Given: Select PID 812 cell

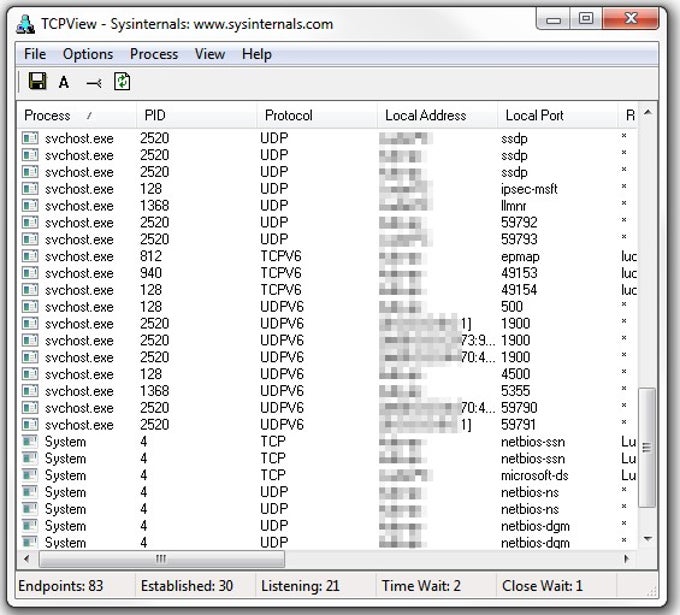Looking at the screenshot, I should tap(151, 256).
